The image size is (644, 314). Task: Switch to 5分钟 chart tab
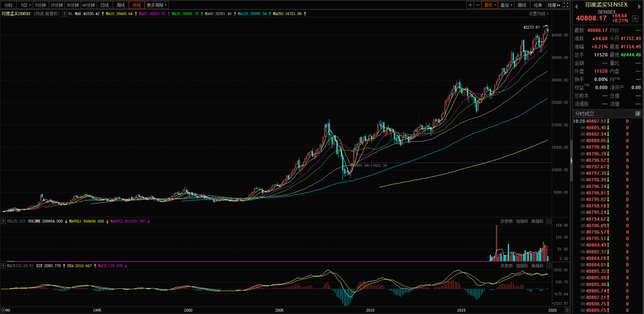click(x=40, y=5)
